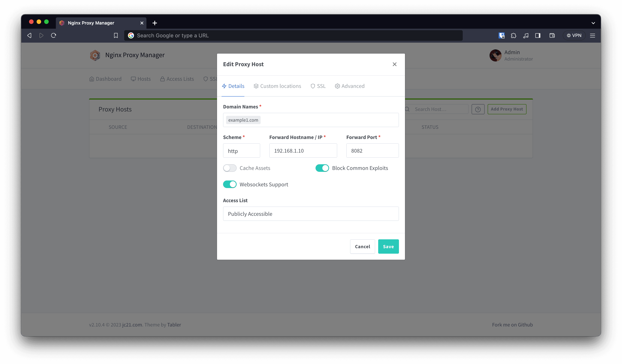This screenshot has width=622, height=364.
Task: Close the Edit Proxy Host dialog
Action: (x=394, y=64)
